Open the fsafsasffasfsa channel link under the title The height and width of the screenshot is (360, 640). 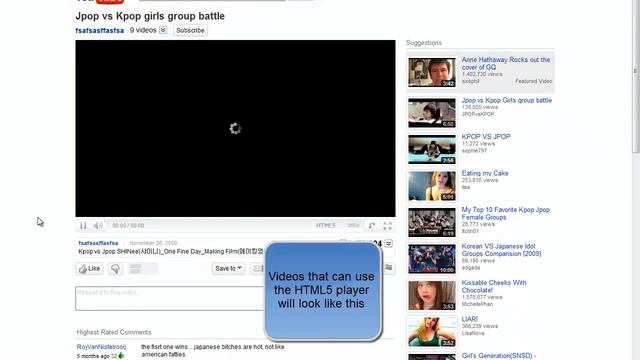pyautogui.click(x=100, y=31)
